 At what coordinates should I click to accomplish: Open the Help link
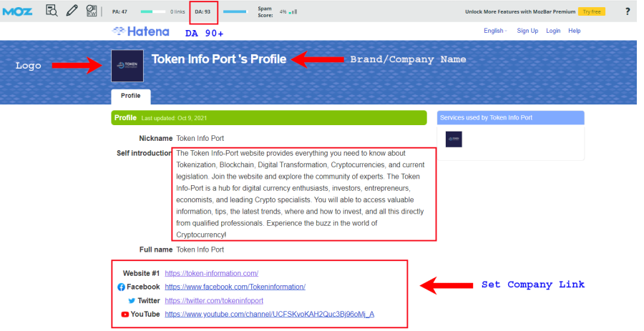pyautogui.click(x=574, y=31)
